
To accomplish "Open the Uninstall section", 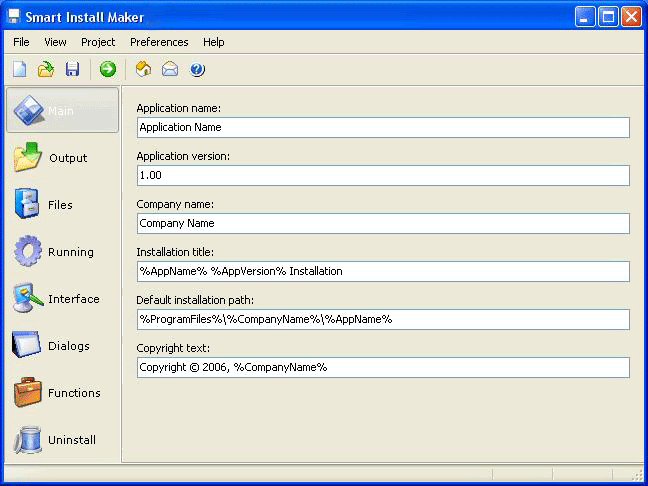I will (62, 440).
